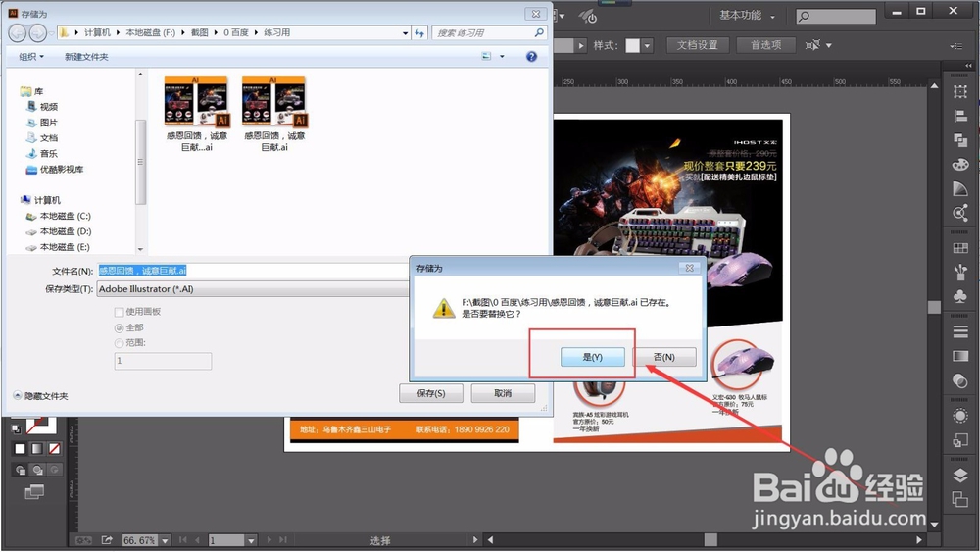Click the canvas vertical scrollbar thumb

tap(934, 307)
